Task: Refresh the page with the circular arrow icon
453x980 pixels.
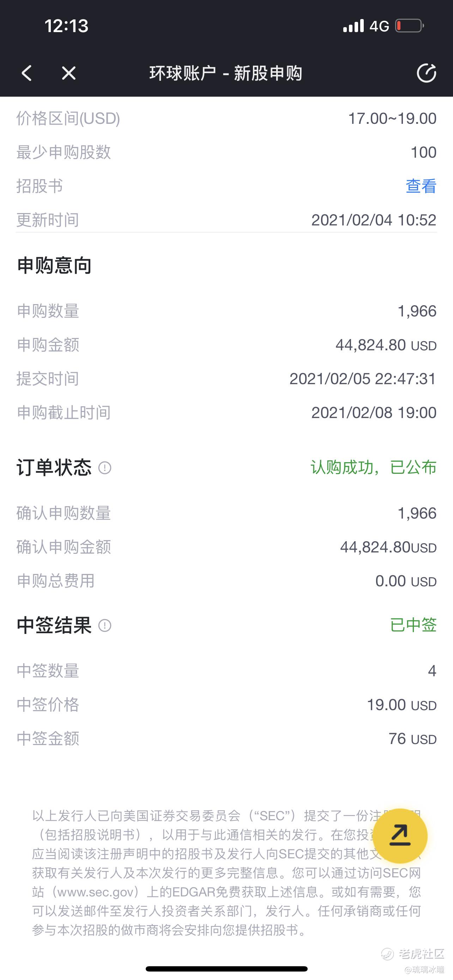Action: [x=427, y=73]
